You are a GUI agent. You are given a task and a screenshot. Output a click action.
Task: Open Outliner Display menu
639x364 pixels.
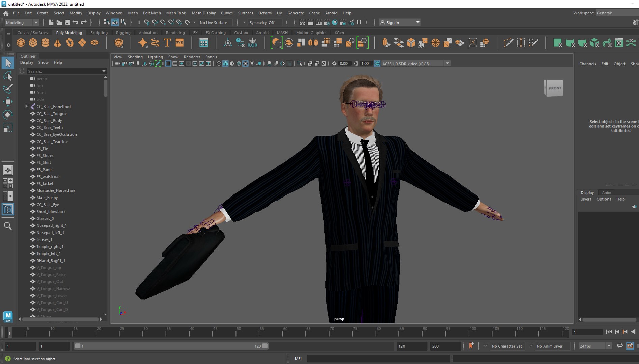[27, 62]
